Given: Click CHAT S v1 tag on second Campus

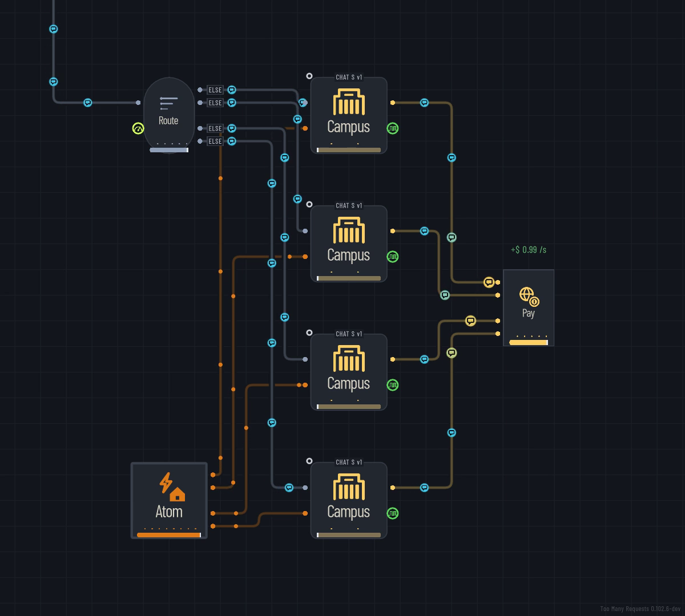Looking at the screenshot, I should point(349,206).
